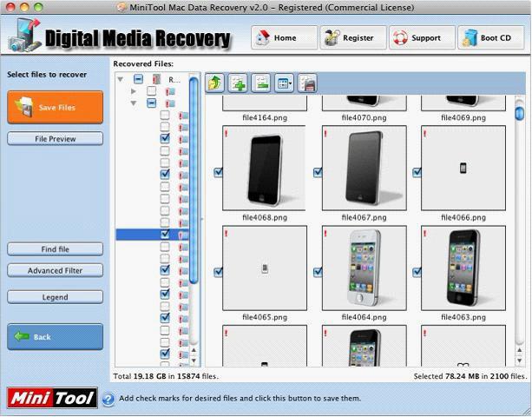Click the 'Selected 78.24 MB in 2100 files' status
Viewport: 532px width, 417px height.
coord(470,376)
